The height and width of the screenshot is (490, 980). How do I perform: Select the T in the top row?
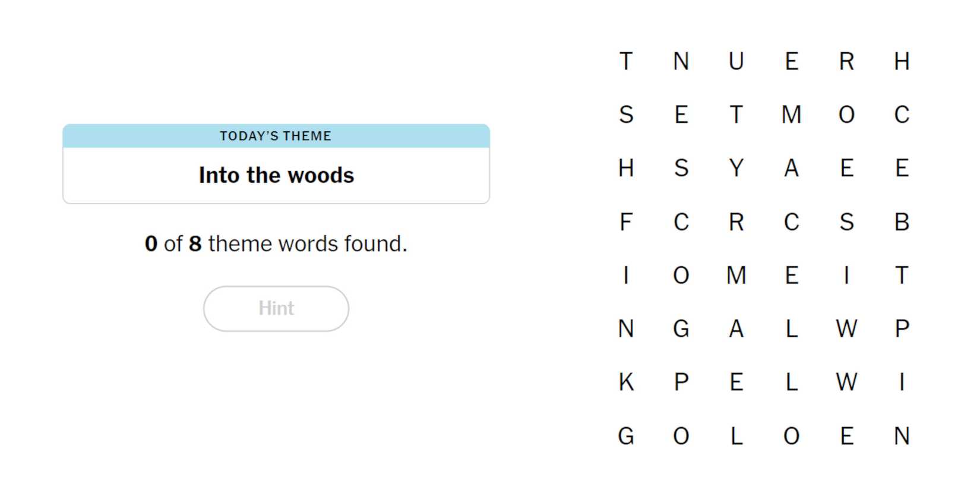(x=625, y=61)
